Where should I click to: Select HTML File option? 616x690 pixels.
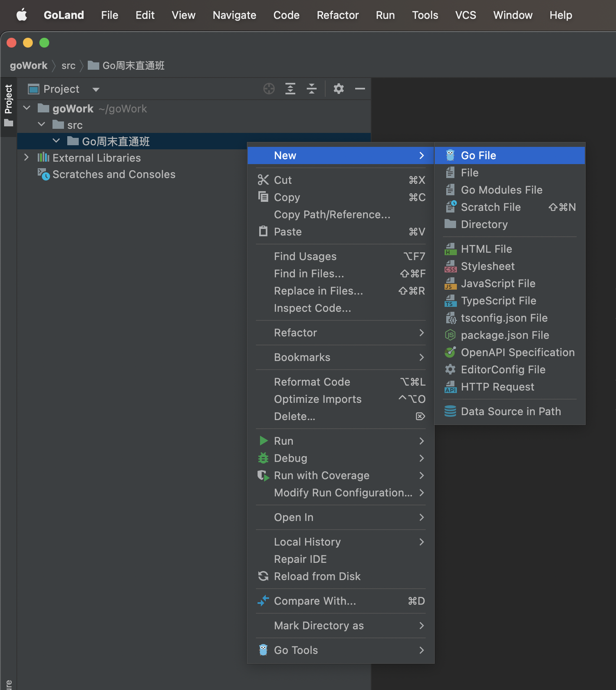point(486,249)
